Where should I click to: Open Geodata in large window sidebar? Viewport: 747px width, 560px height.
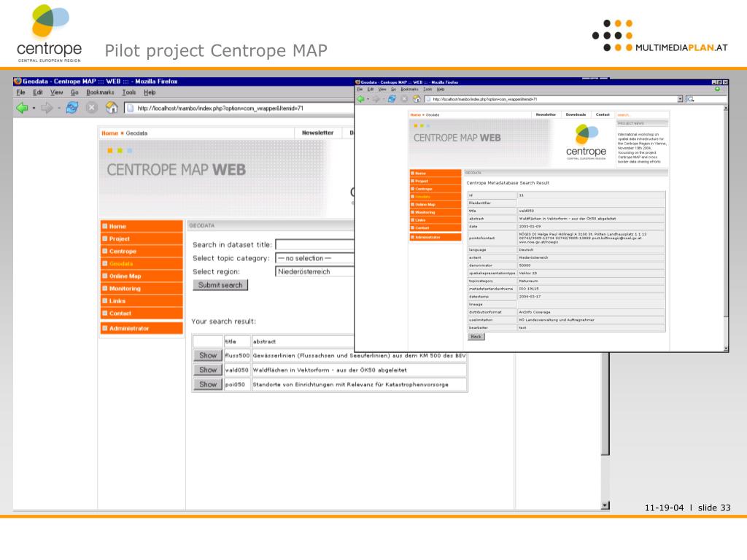coord(142,263)
